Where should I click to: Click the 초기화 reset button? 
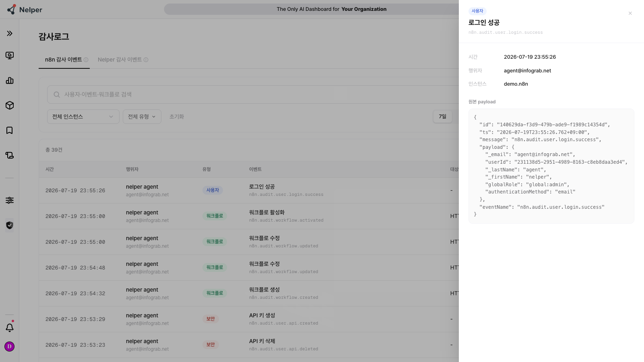[x=176, y=117]
